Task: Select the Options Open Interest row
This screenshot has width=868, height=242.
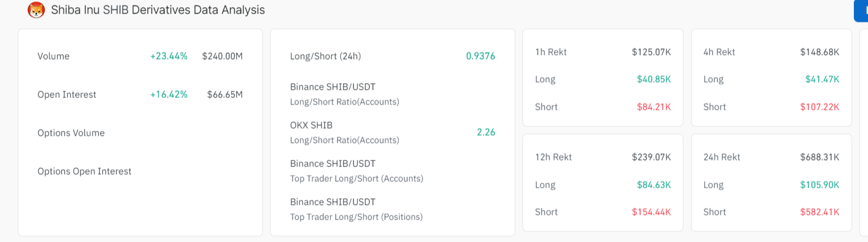Action: 140,171
